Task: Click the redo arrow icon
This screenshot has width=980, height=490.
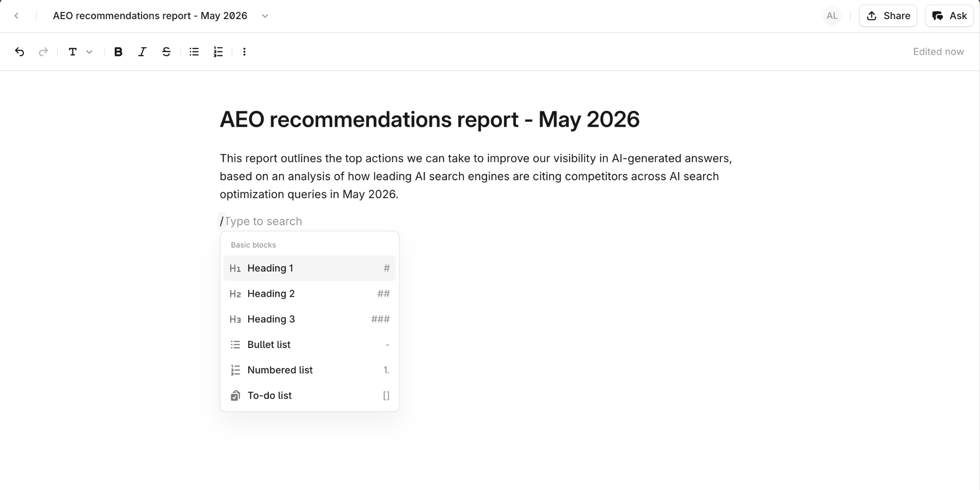Action: (44, 52)
